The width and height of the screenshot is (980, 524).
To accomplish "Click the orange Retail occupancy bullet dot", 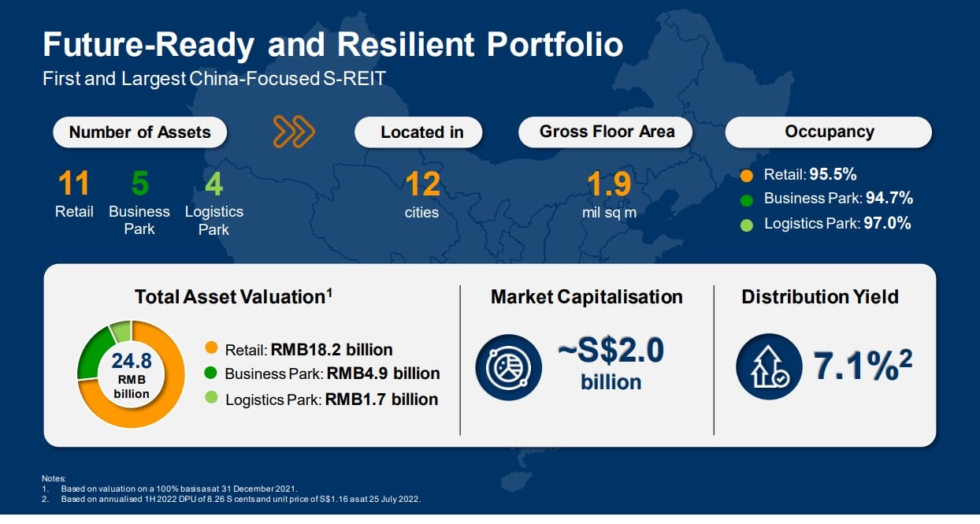I will click(x=748, y=175).
